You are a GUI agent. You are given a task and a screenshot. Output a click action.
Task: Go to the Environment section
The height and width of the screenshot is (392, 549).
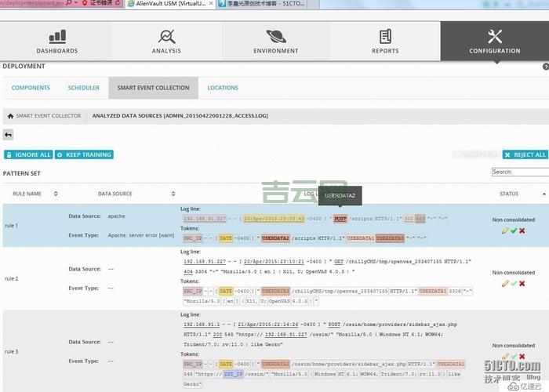coord(275,42)
